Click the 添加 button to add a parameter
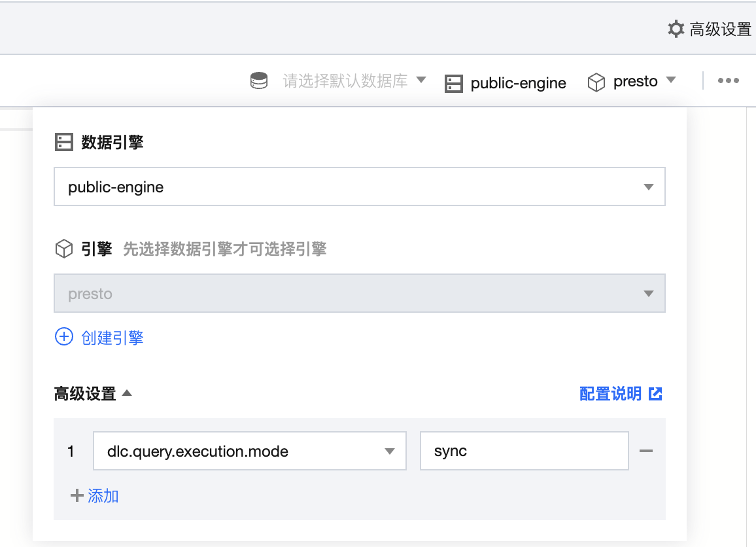This screenshot has width=756, height=547. coord(103,496)
